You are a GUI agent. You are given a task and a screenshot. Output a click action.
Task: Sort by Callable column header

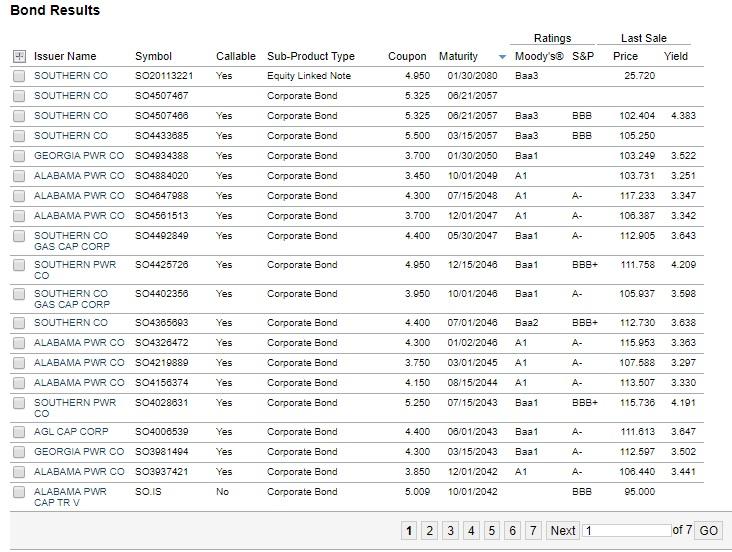click(x=236, y=57)
